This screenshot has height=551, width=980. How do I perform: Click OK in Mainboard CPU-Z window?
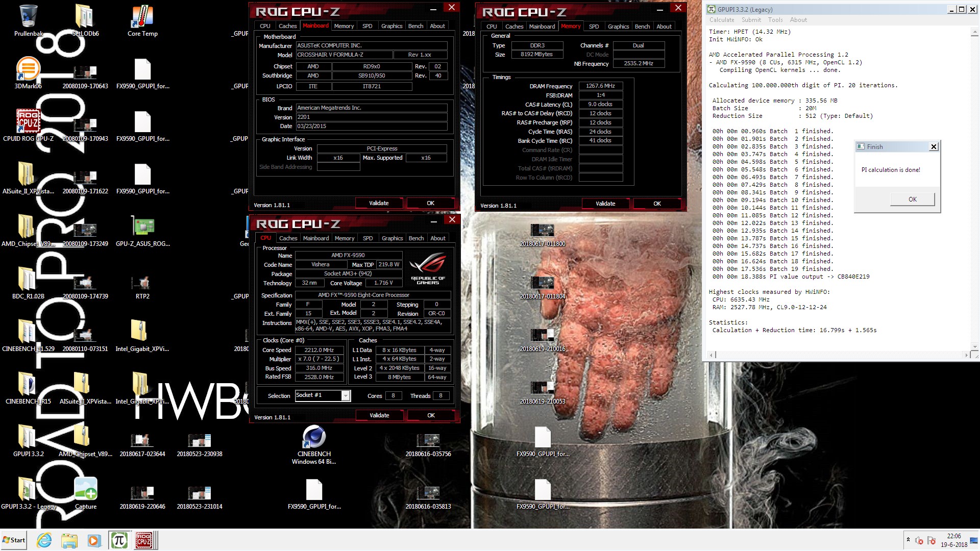coord(430,203)
